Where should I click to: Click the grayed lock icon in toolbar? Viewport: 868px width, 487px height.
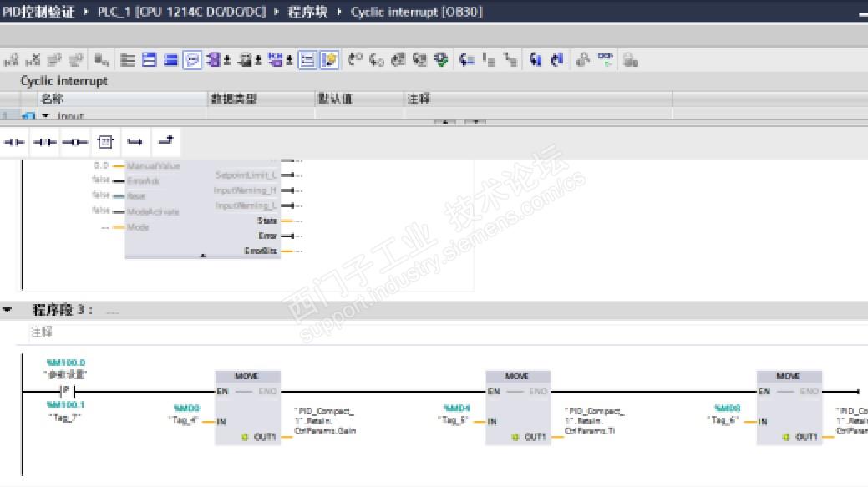pos(631,60)
